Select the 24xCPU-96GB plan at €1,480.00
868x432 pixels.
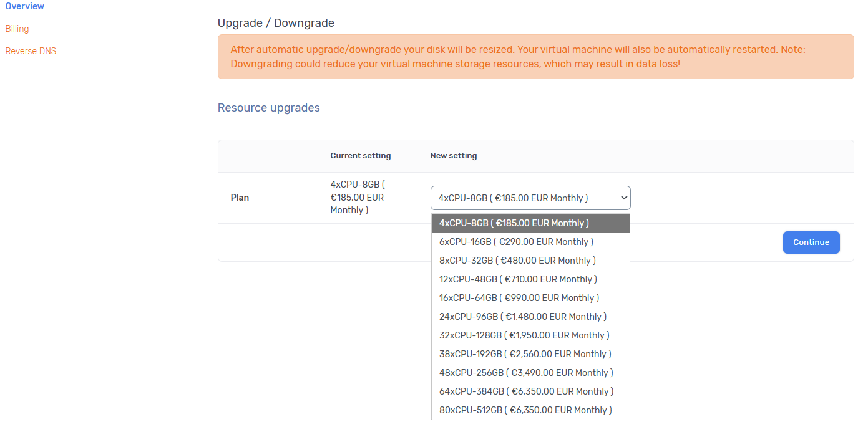pos(523,317)
